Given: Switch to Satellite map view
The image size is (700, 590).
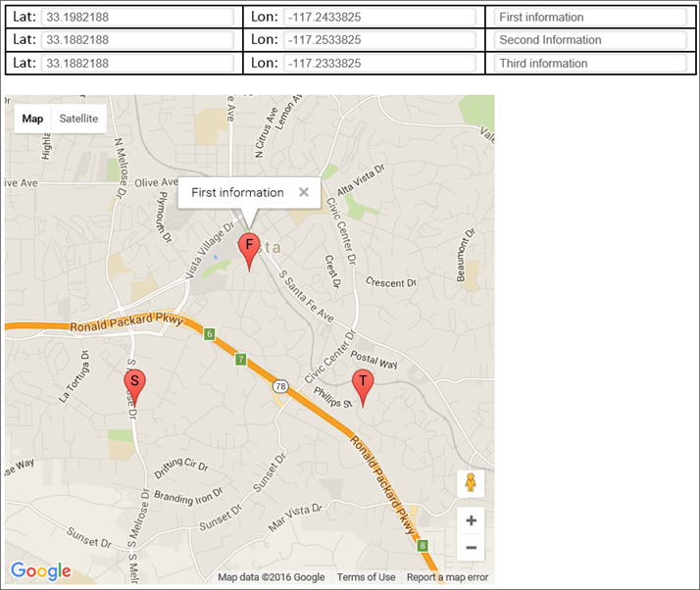Looking at the screenshot, I should pyautogui.click(x=78, y=119).
